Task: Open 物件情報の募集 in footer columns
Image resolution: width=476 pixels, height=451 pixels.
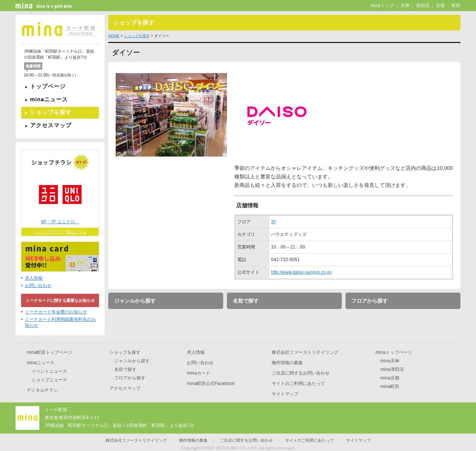Action: [287, 363]
